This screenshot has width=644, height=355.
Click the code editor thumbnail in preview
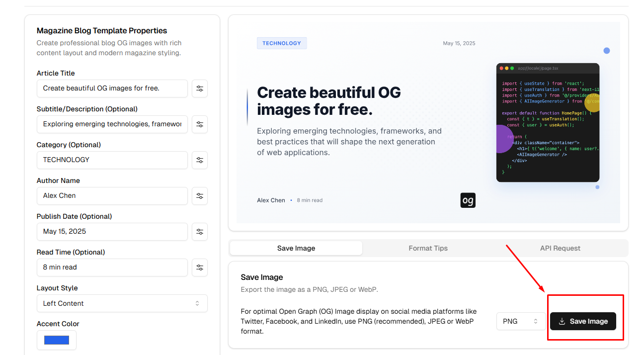click(548, 122)
